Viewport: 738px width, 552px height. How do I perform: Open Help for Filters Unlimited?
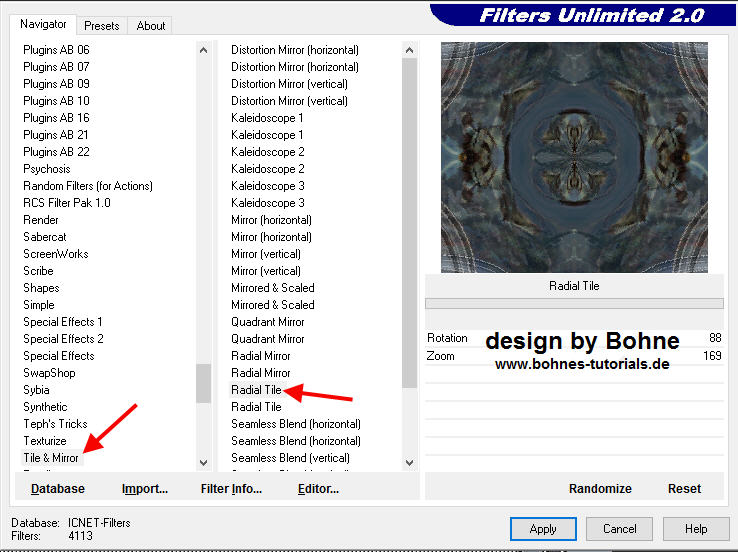696,529
